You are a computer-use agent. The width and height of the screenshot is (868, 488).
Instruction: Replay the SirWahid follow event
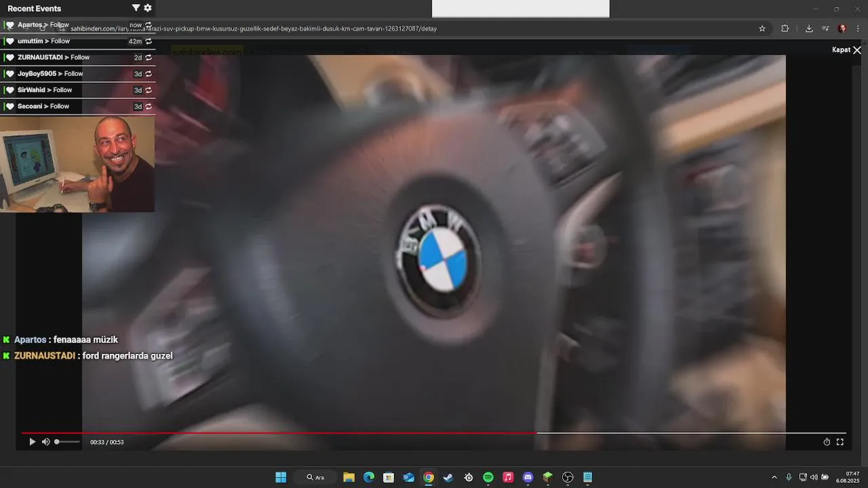point(149,90)
